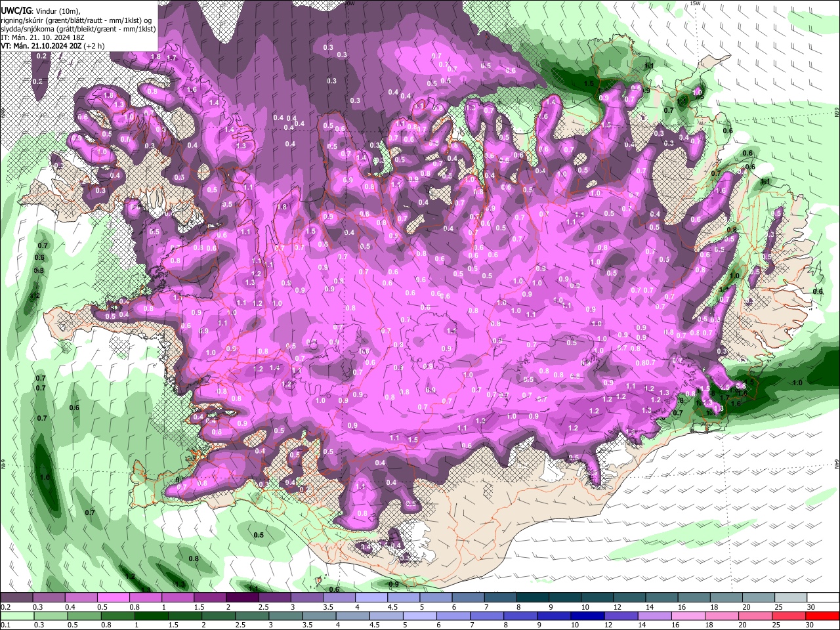Pick the snow legend swatch between 4 and 4.5

pos(371,598)
